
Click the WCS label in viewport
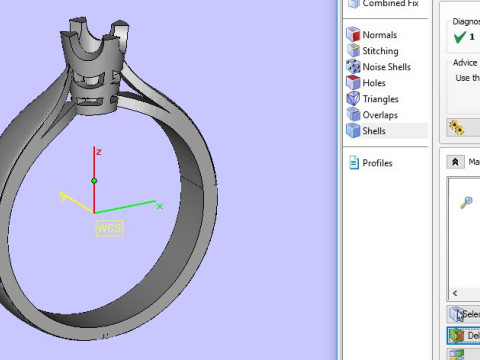point(109,229)
